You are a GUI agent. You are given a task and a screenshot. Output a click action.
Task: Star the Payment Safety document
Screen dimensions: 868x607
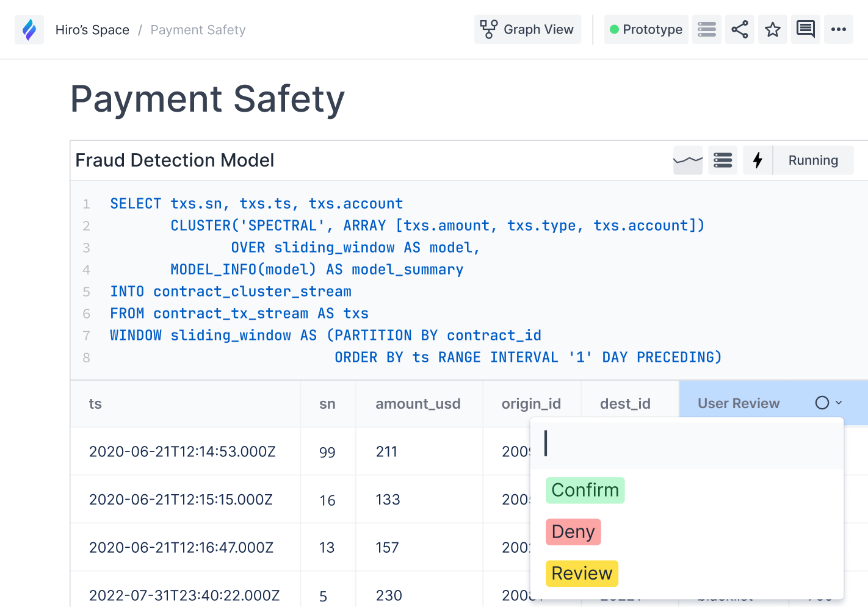[773, 29]
